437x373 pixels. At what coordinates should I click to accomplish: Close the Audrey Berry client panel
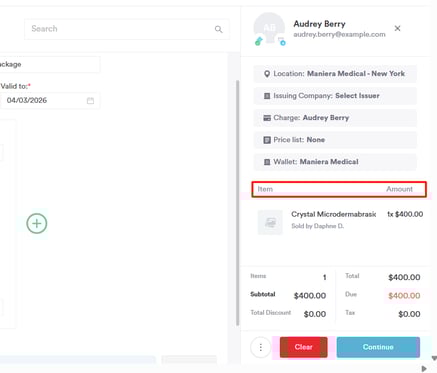397,29
